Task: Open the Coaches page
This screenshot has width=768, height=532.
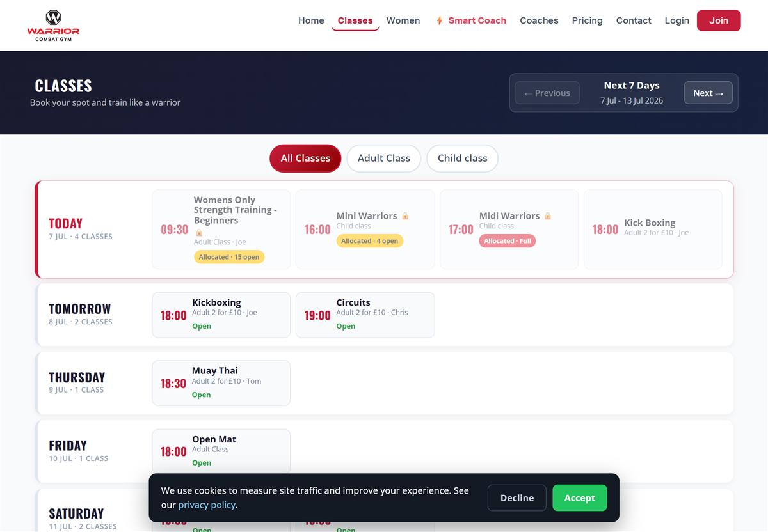Action: pyautogui.click(x=539, y=20)
